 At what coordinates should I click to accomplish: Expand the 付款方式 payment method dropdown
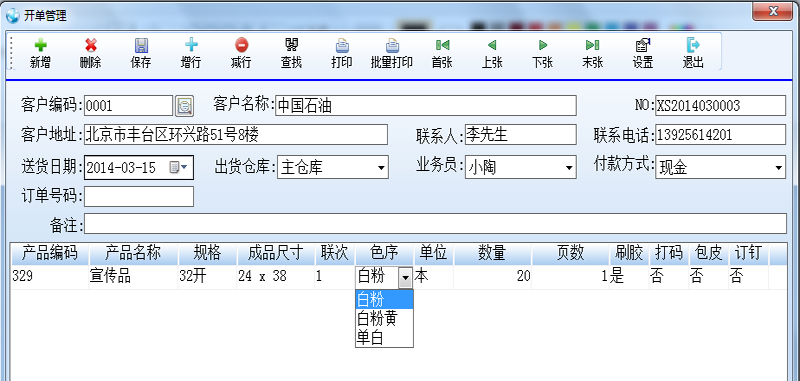778,167
